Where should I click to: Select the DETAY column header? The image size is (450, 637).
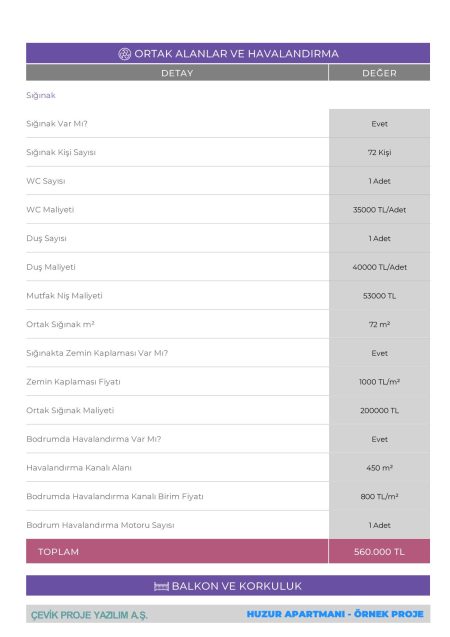[177, 73]
